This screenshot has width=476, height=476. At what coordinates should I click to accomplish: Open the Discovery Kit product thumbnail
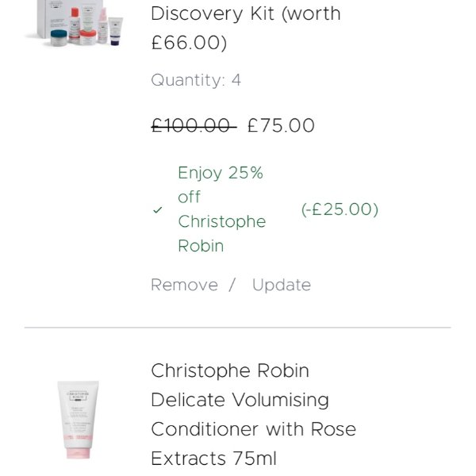pos(75,22)
